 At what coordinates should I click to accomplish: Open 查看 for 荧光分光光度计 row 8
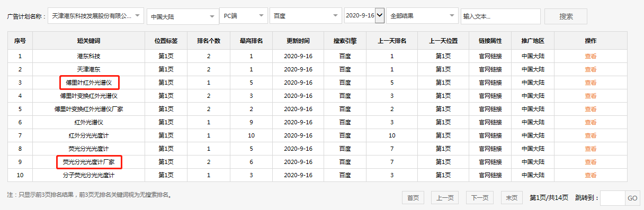coord(591,149)
